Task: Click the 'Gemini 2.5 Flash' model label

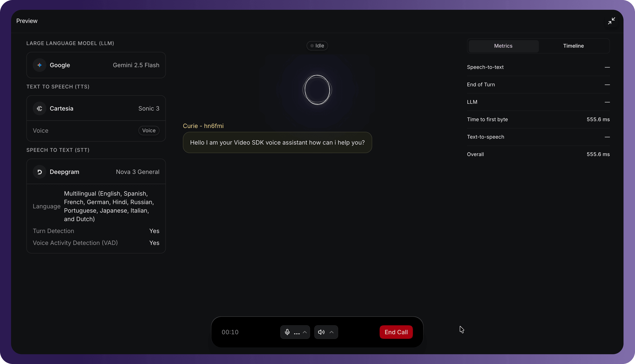Action: [136, 65]
